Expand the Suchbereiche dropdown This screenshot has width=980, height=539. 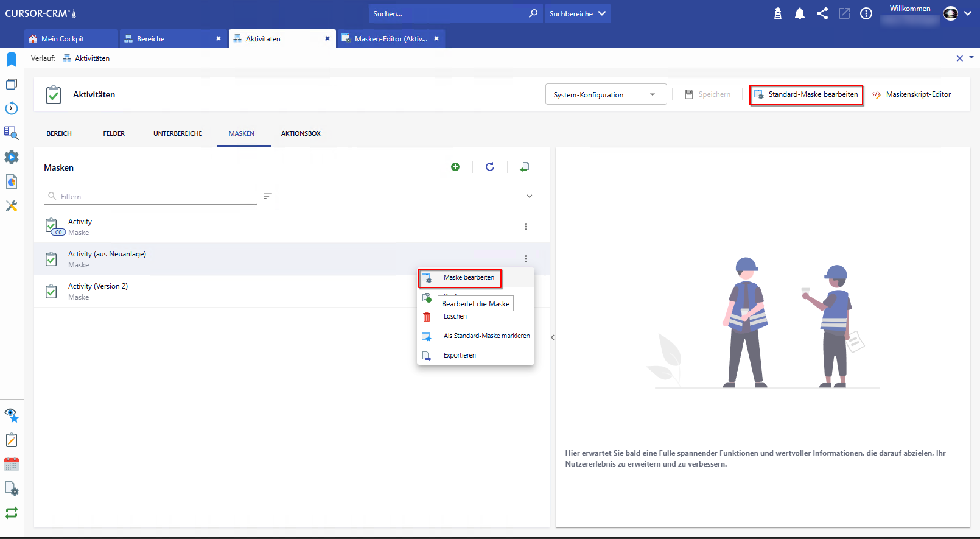pyautogui.click(x=577, y=13)
